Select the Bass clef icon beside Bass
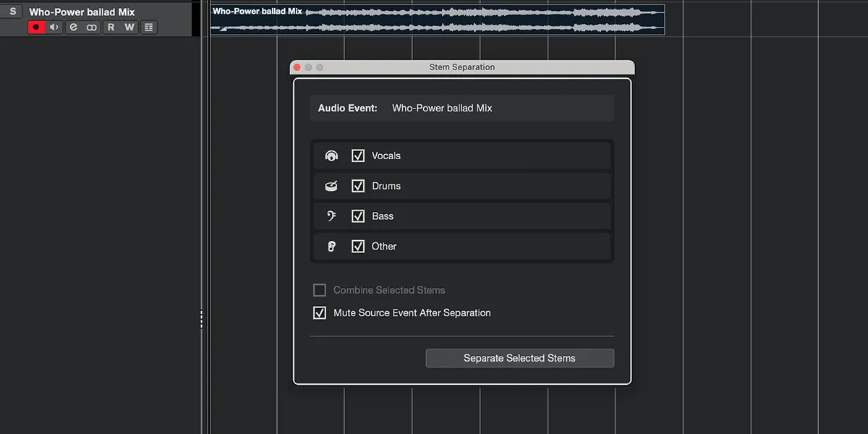868x434 pixels. (x=331, y=216)
